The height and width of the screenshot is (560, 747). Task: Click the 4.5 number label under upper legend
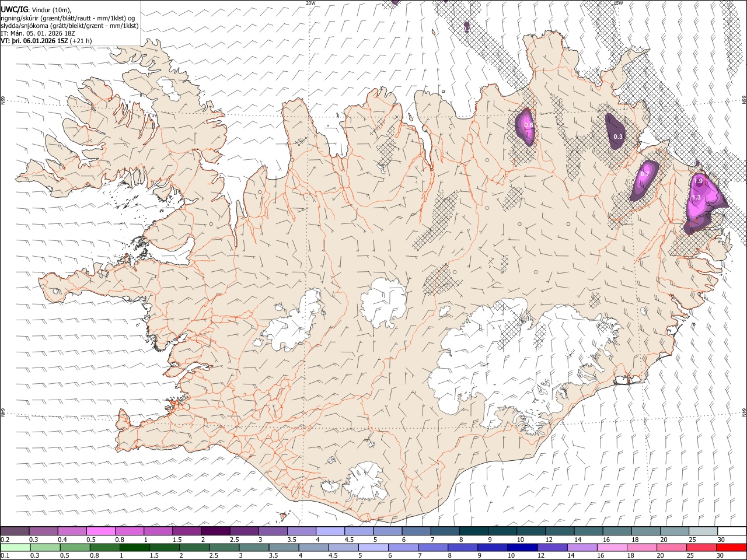click(349, 540)
